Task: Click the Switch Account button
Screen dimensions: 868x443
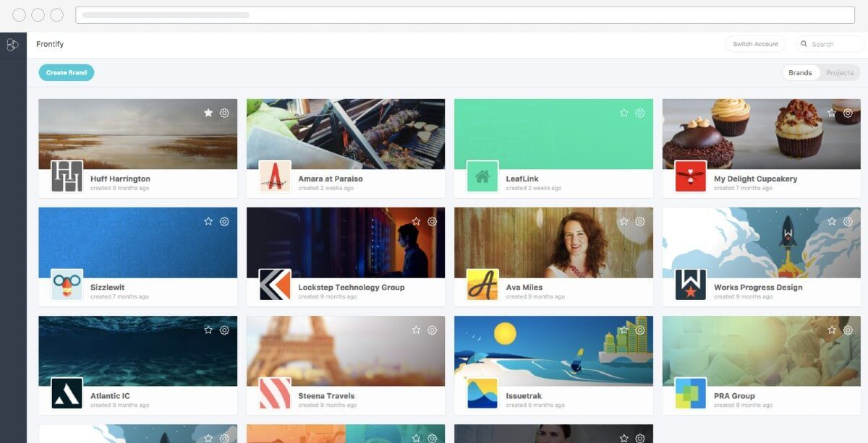Action: point(755,44)
